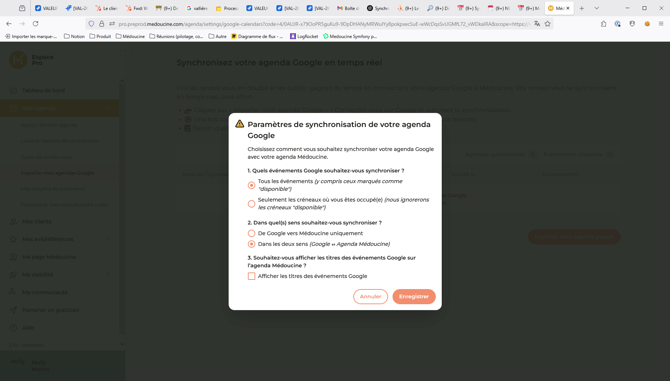Open 'Ma communauté' in the sidebar

(x=44, y=292)
